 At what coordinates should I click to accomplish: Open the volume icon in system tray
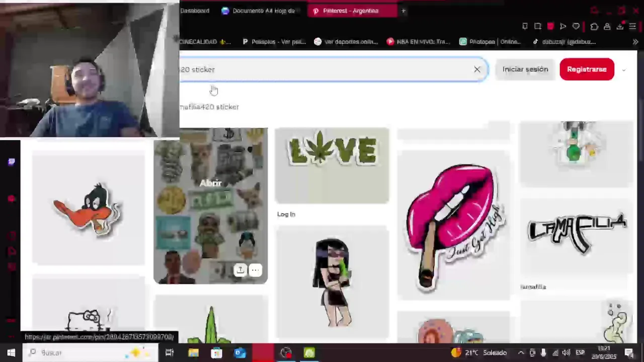[567, 352]
